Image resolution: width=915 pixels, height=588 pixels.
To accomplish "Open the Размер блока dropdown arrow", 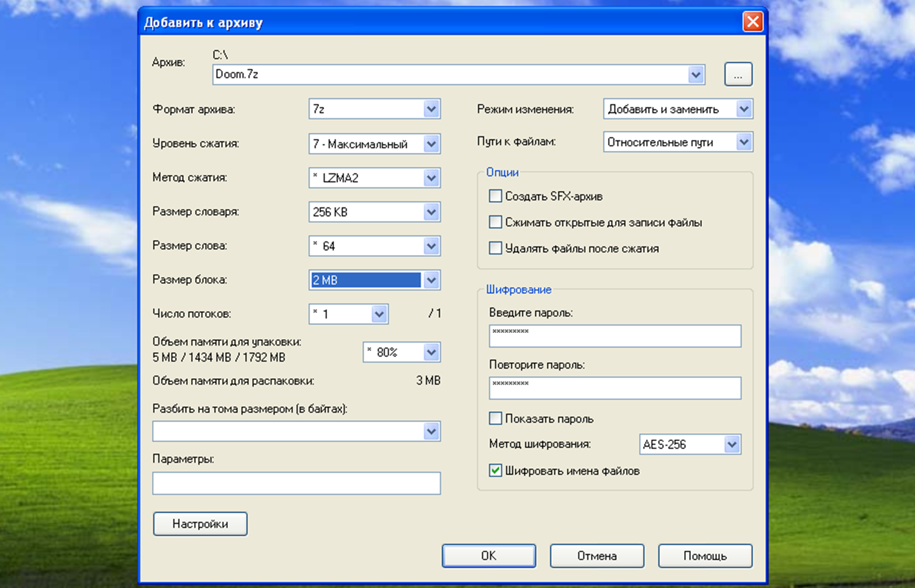I will tap(431, 280).
